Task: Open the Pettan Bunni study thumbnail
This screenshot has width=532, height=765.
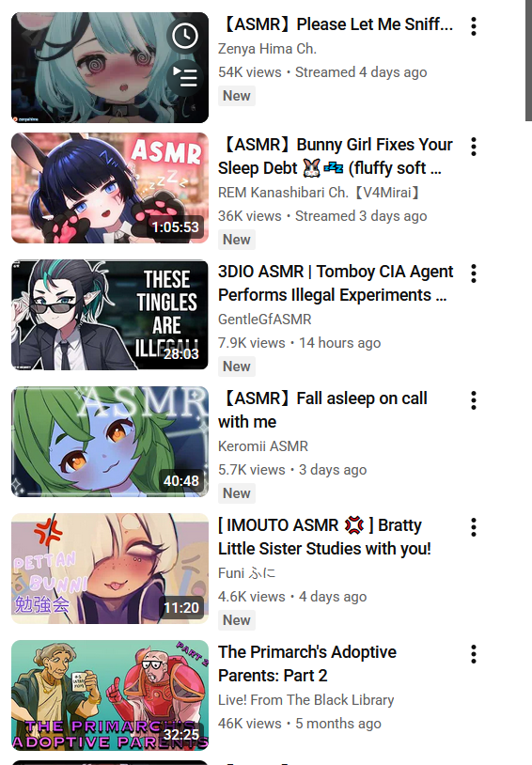Action: [110, 569]
